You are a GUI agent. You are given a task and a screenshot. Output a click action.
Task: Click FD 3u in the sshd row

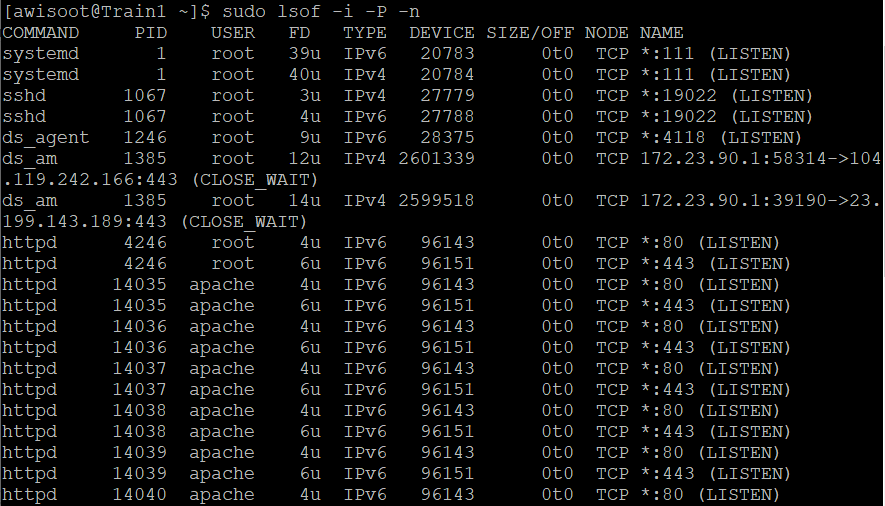(x=310, y=96)
